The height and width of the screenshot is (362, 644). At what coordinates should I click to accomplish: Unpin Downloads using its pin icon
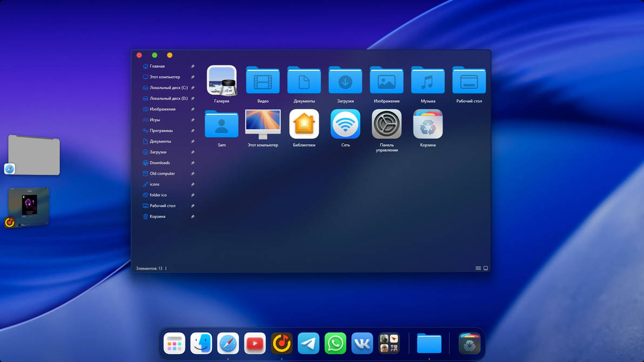[193, 163]
